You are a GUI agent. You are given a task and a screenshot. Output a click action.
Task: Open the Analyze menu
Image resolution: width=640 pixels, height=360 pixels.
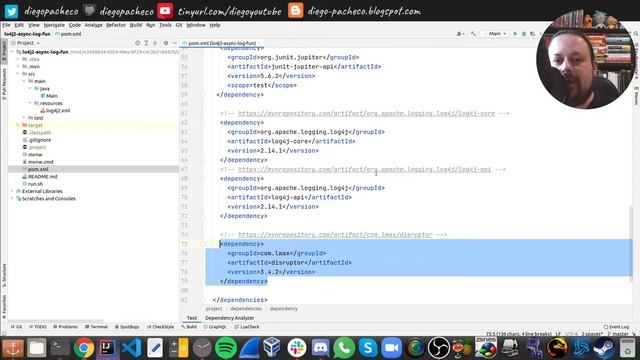click(x=93, y=25)
